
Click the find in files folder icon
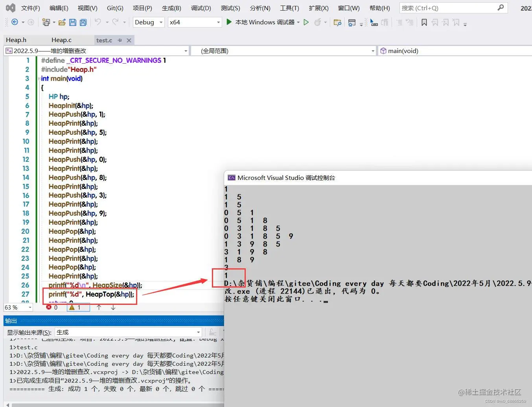337,22
